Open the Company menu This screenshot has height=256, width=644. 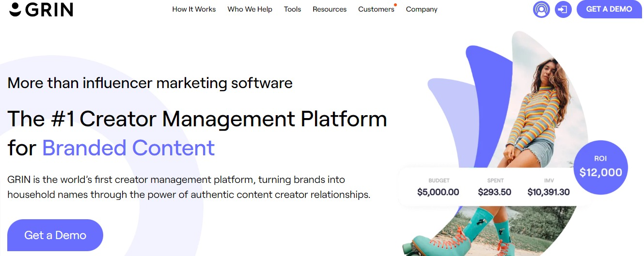tap(422, 9)
